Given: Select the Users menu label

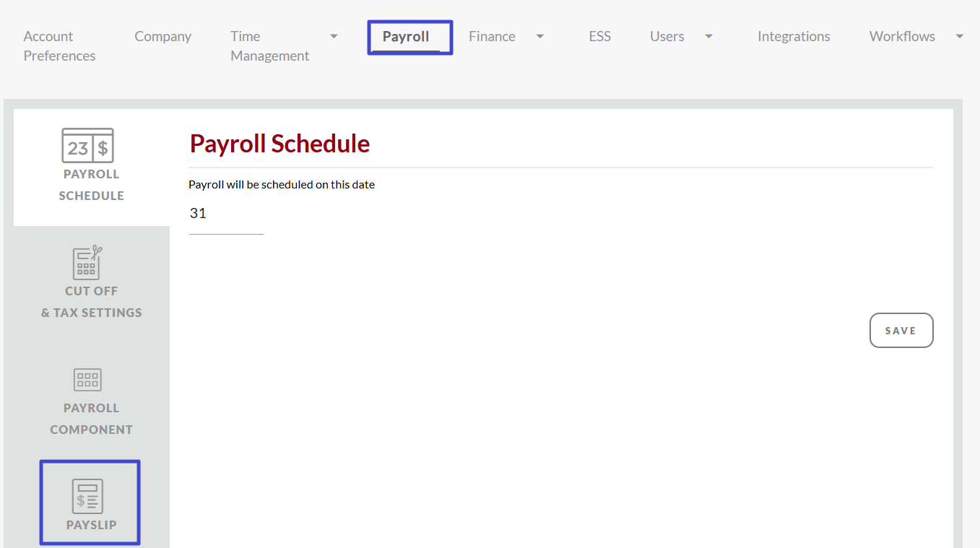Looking at the screenshot, I should pos(667,37).
